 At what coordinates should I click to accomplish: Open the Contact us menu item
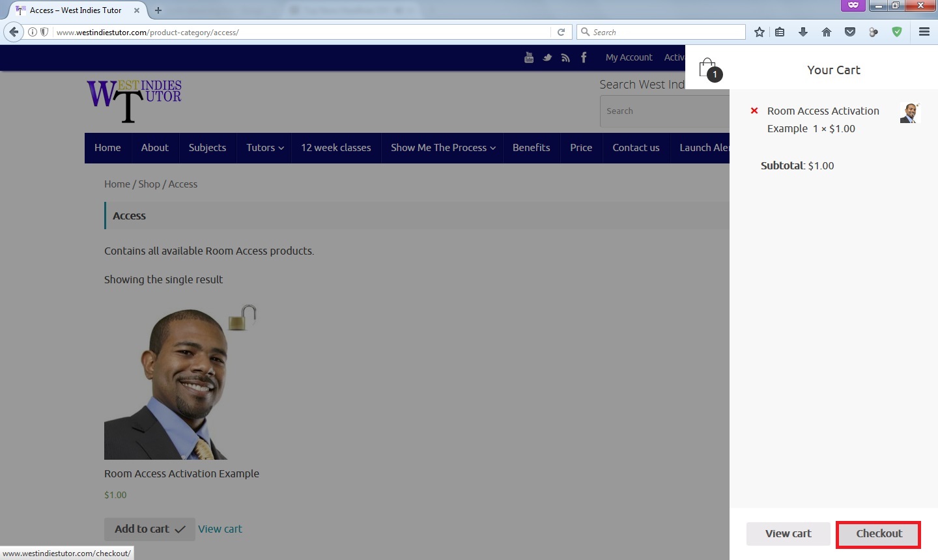pyautogui.click(x=636, y=148)
